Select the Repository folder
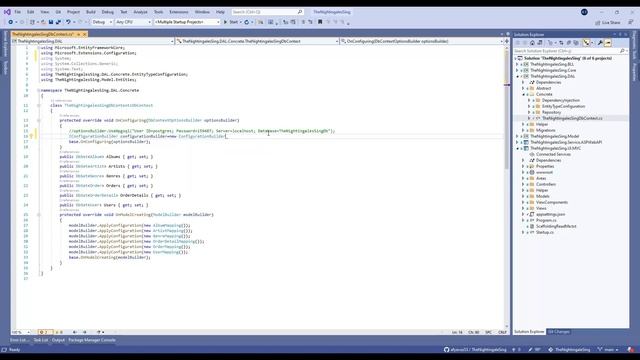Viewport: 640px width, 360px height. 551,112
